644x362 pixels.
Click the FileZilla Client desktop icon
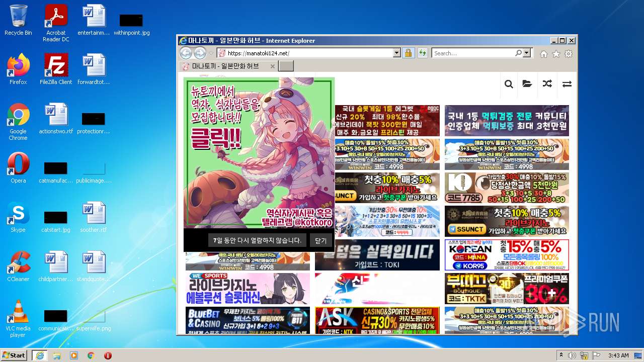click(56, 69)
